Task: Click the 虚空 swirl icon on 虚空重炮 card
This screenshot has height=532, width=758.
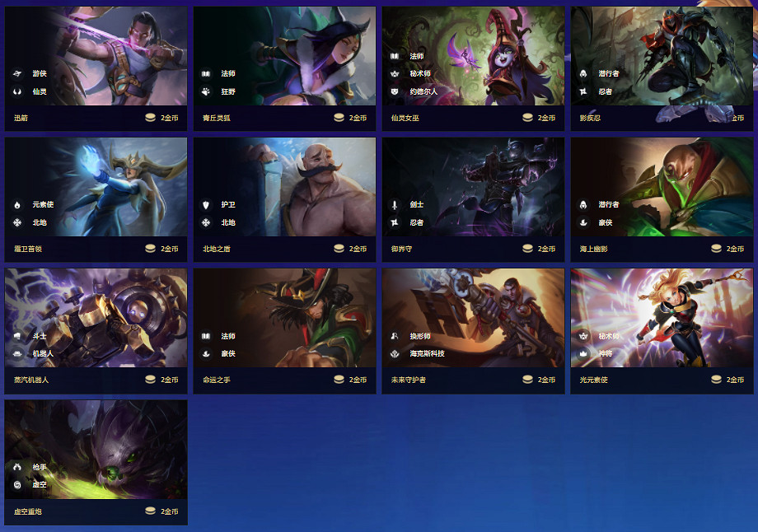Action: tap(17, 484)
